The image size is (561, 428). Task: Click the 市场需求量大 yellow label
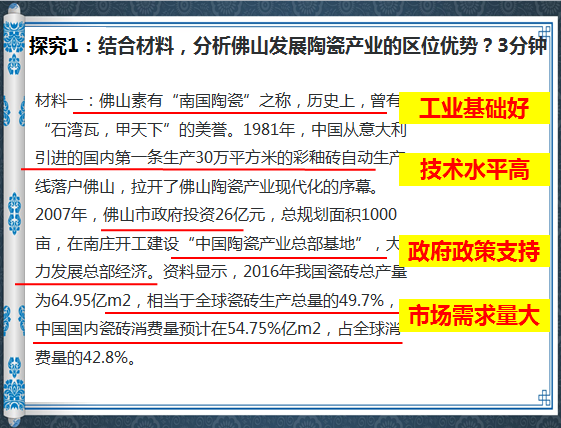(474, 316)
